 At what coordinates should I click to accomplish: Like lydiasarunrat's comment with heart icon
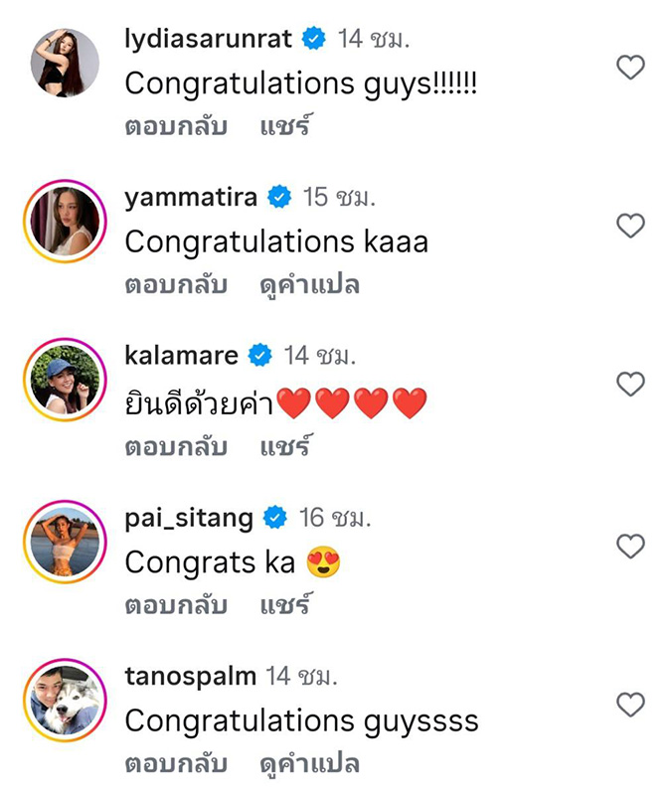click(630, 67)
